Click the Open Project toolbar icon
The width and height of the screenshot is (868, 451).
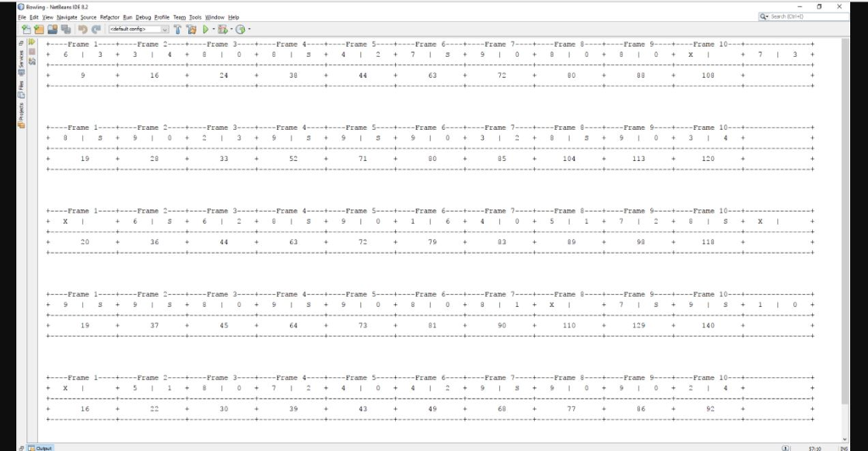pos(53,30)
